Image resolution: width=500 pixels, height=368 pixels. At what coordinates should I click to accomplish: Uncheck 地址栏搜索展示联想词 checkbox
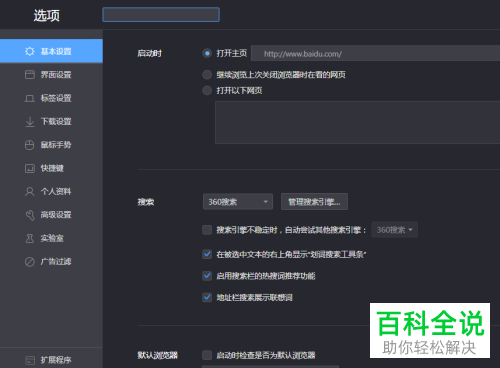(x=207, y=297)
